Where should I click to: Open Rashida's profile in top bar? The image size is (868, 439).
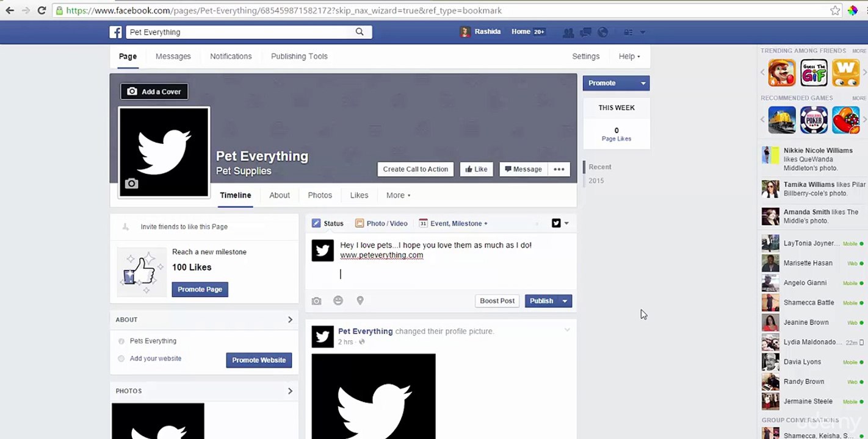tap(481, 32)
